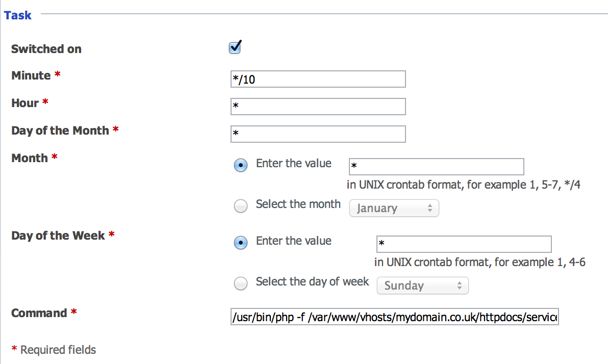Choose 'Select the day of week' radio option
This screenshot has height=364, width=608.
point(240,283)
